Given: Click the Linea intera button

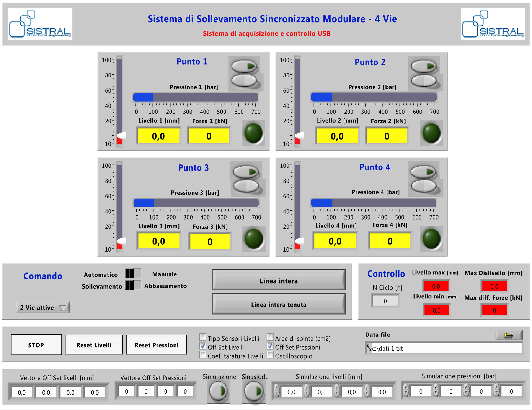Looking at the screenshot, I should click(x=279, y=280).
